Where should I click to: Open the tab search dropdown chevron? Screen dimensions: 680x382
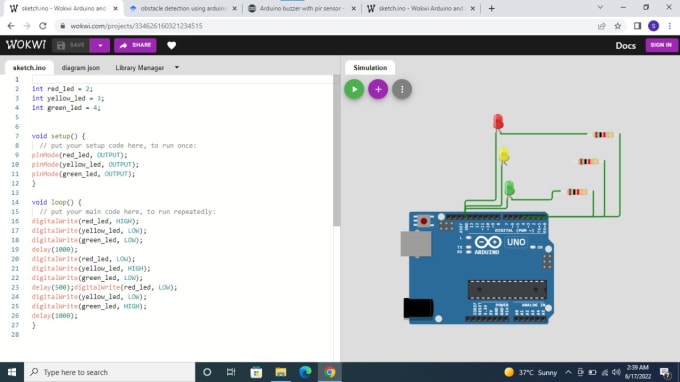click(600, 7)
